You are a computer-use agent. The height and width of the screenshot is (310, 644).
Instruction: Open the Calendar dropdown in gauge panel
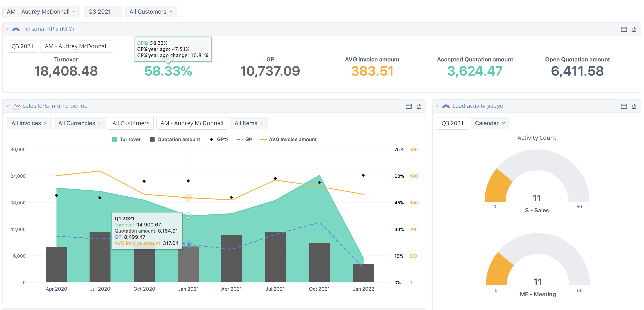(x=489, y=123)
